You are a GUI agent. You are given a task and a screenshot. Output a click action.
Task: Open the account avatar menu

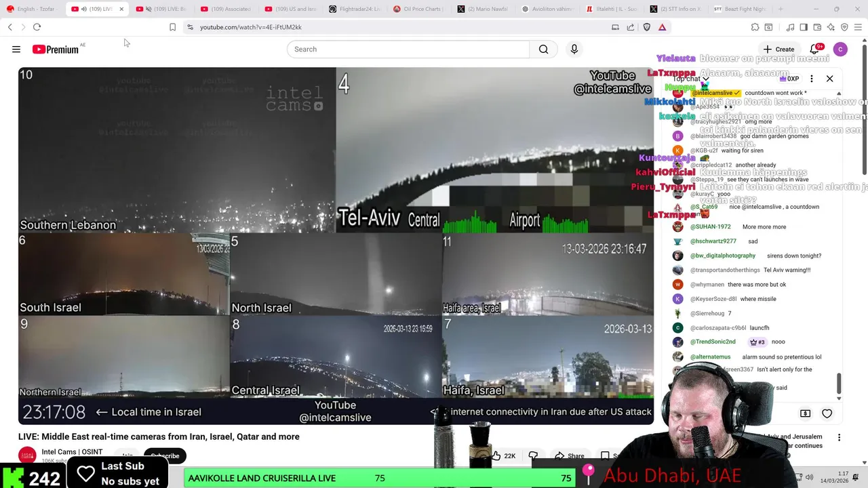(840, 49)
